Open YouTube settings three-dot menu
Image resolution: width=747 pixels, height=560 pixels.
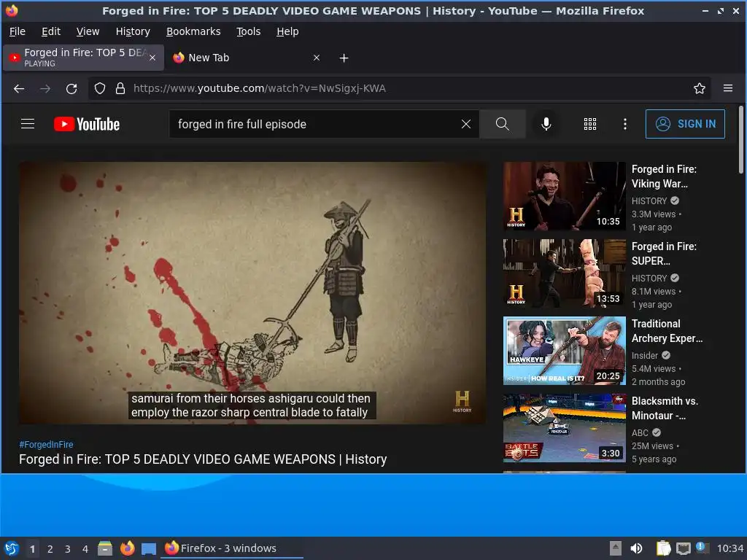[x=625, y=124]
